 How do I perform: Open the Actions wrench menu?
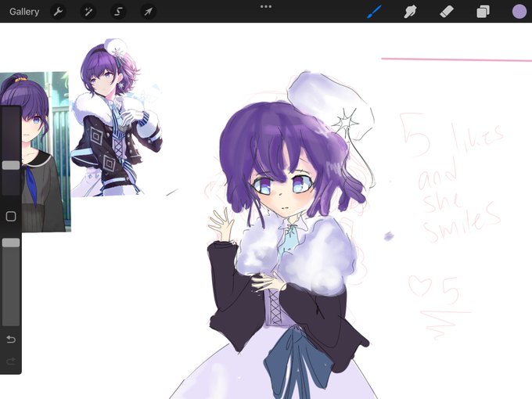(58, 12)
